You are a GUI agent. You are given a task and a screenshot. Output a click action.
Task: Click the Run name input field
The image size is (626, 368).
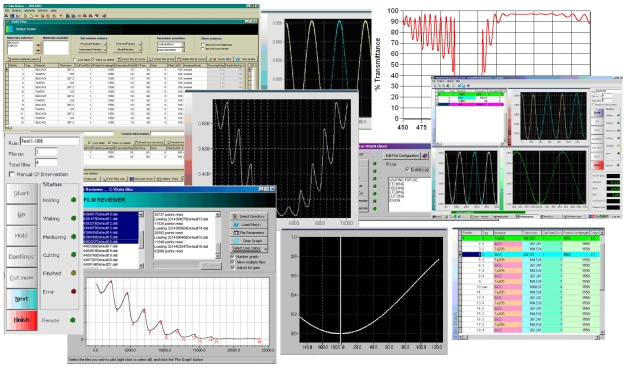click(50, 141)
